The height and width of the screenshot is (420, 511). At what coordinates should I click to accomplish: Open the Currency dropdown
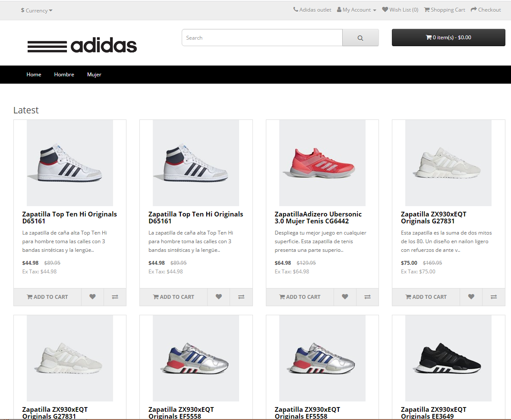point(37,10)
